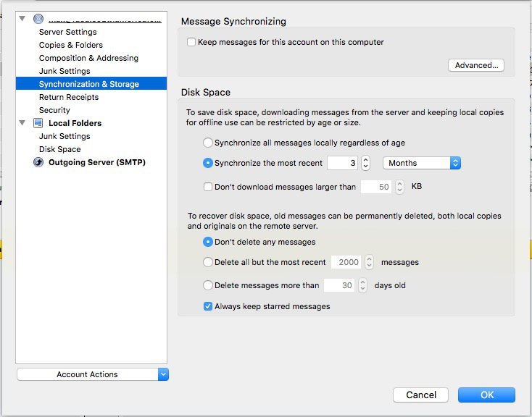The height and width of the screenshot is (417, 532).
Task: Uncheck Always keep starred messages
Action: [x=208, y=306]
